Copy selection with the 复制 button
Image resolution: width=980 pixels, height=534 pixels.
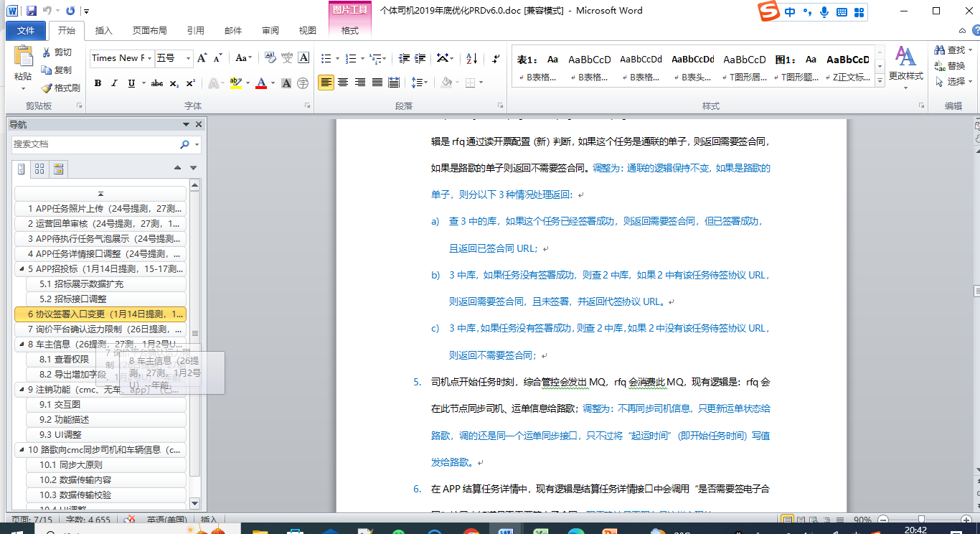(x=57, y=70)
